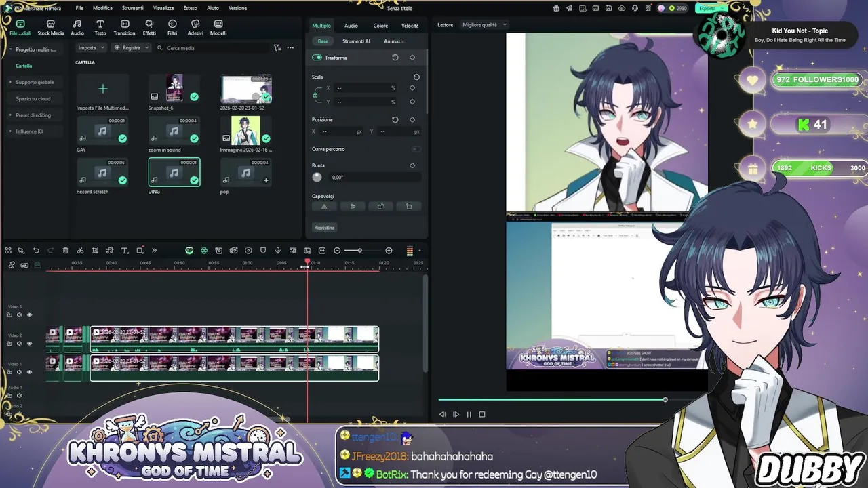Select the timeline crop tool
Screen dimensions: 868x488
(95, 251)
